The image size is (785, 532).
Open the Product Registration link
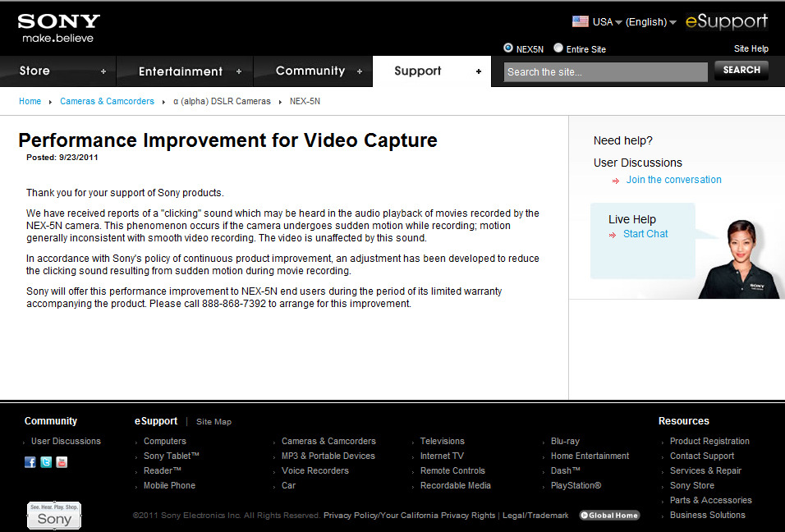point(709,441)
